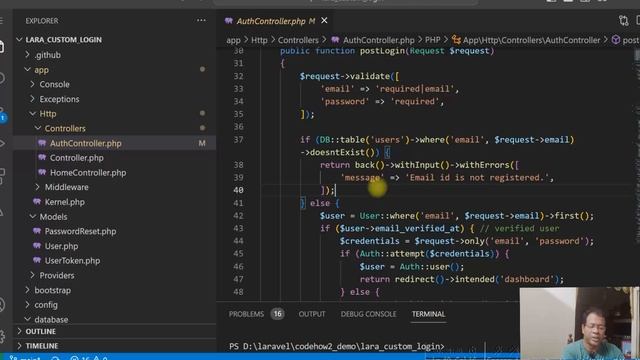Viewport: 640px width, 360px height.
Task: Click PHP icon beside PasswordReset.php
Action: [37, 231]
